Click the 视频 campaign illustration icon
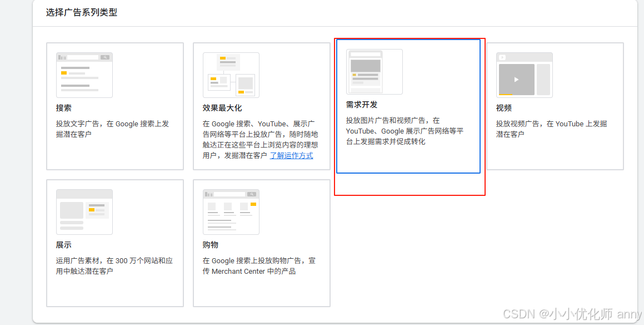The width and height of the screenshot is (644, 325). (x=524, y=75)
